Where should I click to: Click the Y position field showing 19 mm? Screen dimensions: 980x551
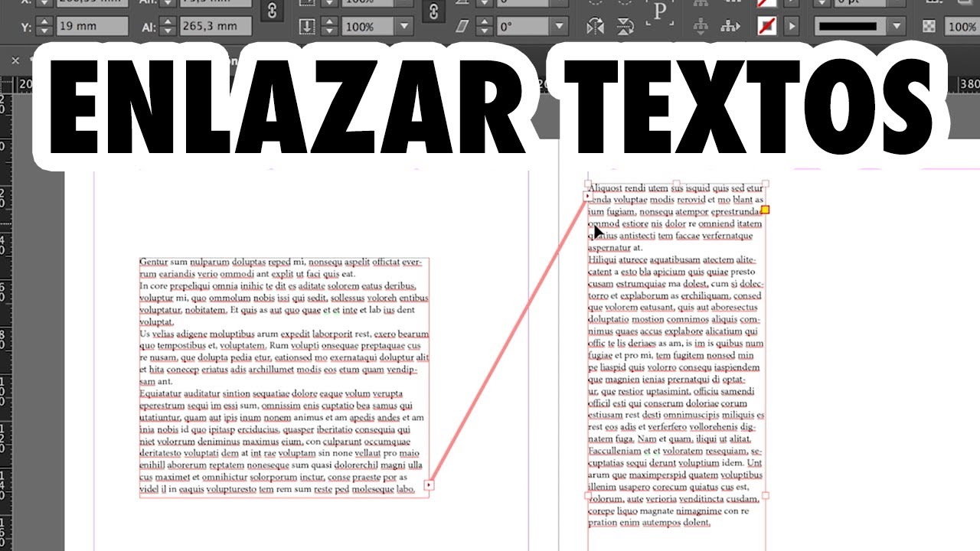click(x=92, y=27)
